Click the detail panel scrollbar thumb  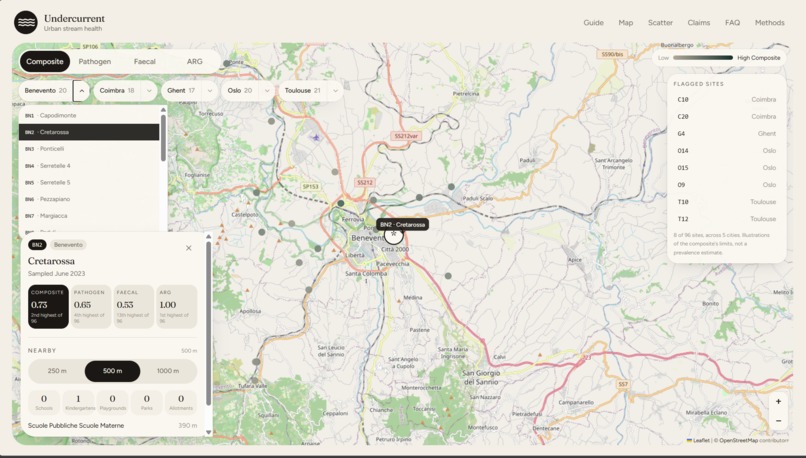[x=208, y=323]
